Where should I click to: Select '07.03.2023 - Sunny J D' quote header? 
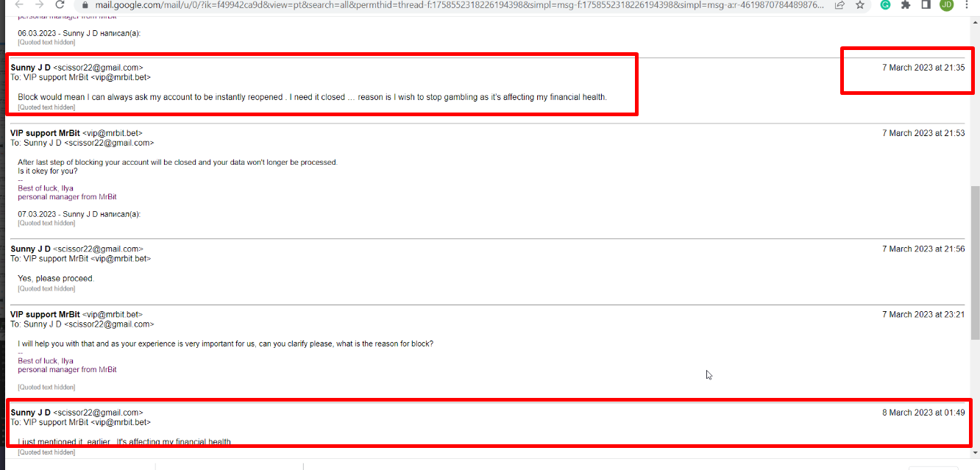tap(79, 215)
